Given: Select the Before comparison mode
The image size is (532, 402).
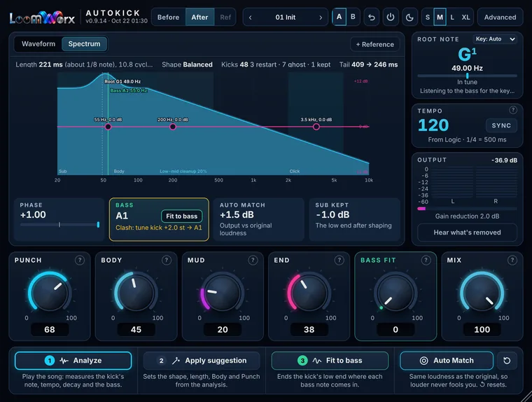Looking at the screenshot, I should coord(168,17).
